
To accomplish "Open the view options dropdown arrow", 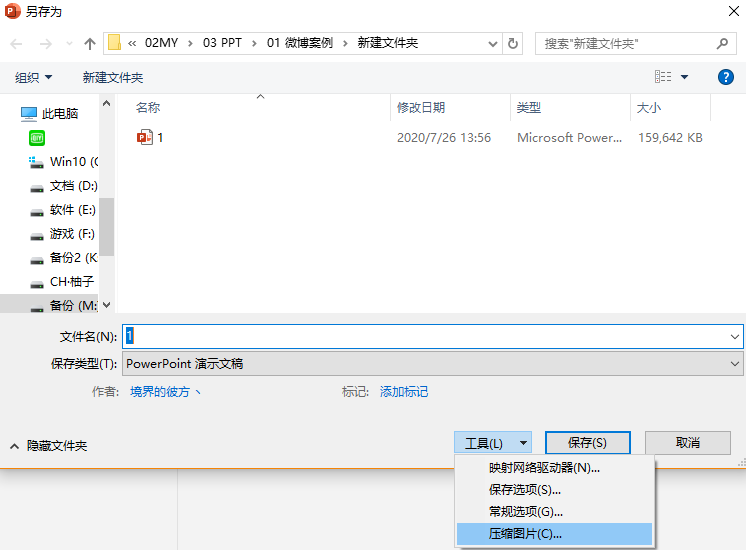I will tap(684, 77).
